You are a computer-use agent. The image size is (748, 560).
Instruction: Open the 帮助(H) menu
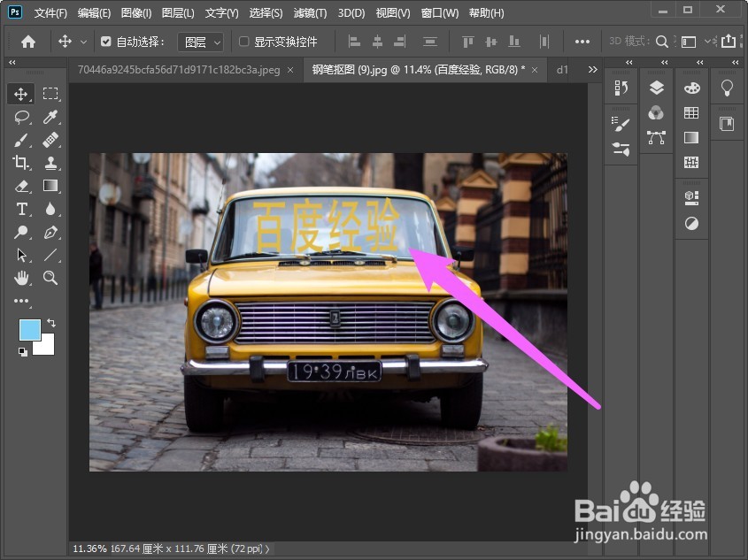pyautogui.click(x=487, y=13)
